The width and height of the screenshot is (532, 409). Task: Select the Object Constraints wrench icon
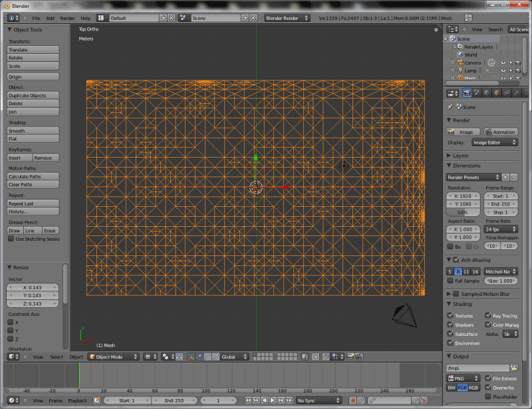click(x=516, y=93)
